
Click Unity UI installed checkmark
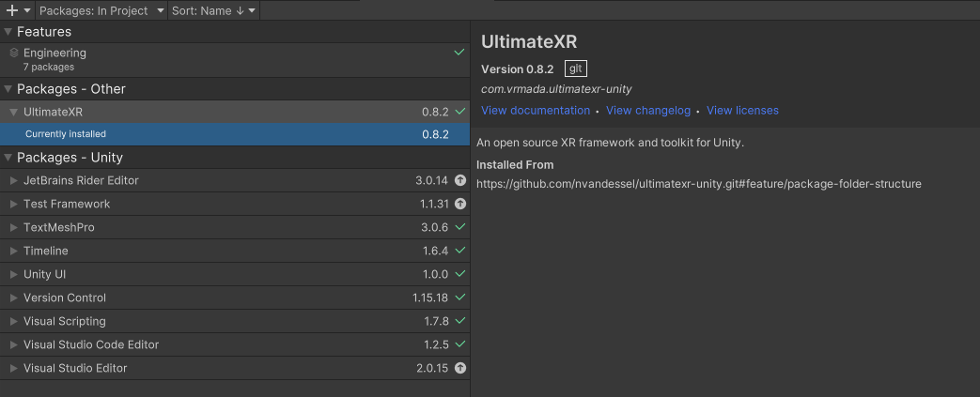coord(460,274)
